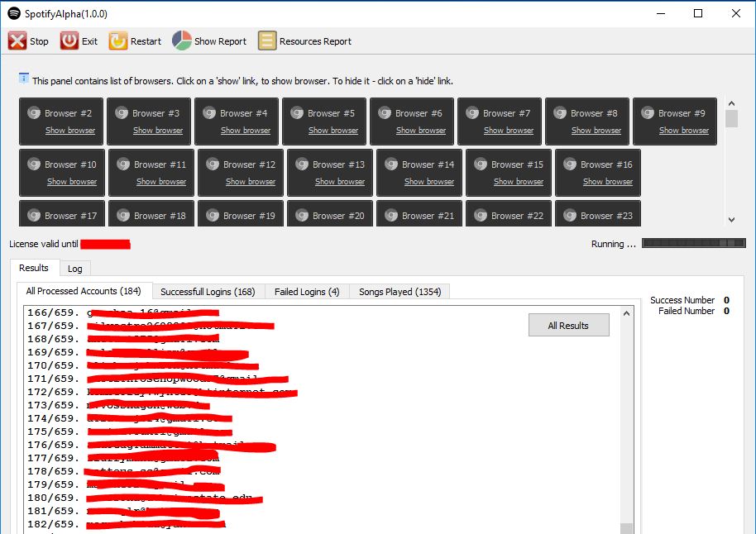The width and height of the screenshot is (756, 534).
Task: Open the Failed Logins (4) tab
Action: click(x=307, y=292)
